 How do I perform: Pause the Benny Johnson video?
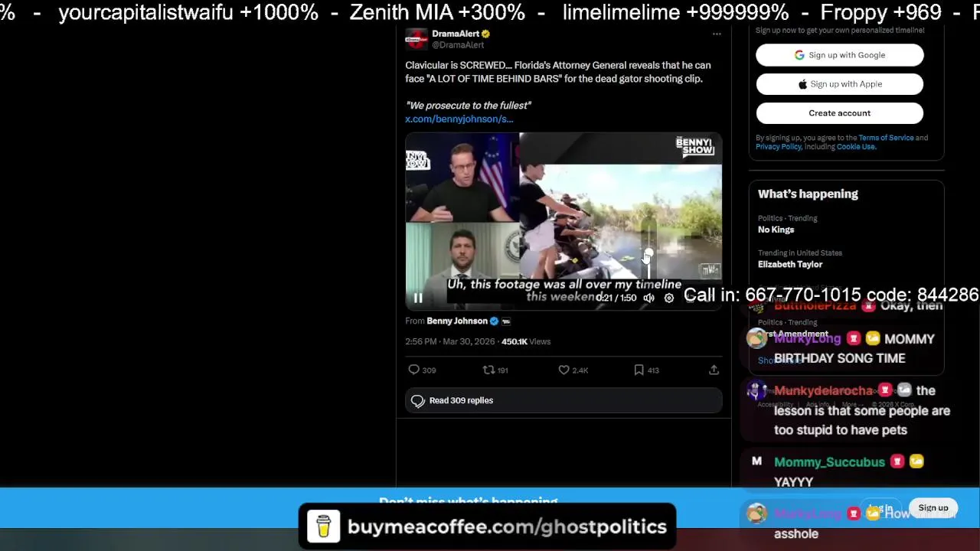click(418, 298)
